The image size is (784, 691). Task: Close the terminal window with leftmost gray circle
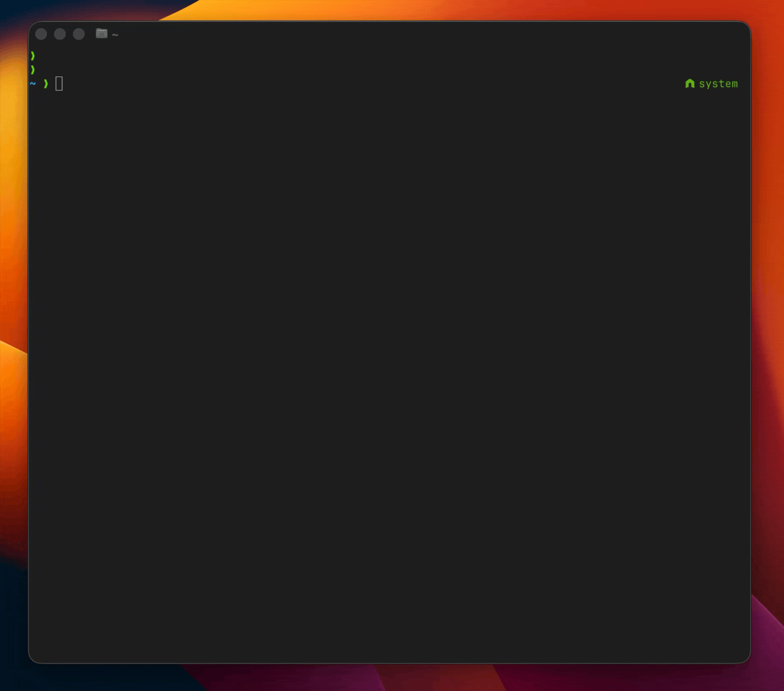tap(41, 34)
